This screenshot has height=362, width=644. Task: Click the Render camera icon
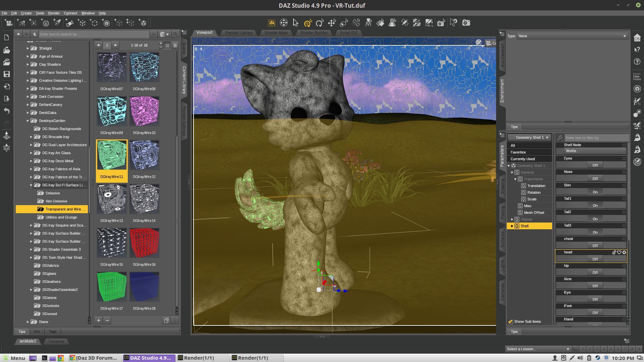point(466,23)
